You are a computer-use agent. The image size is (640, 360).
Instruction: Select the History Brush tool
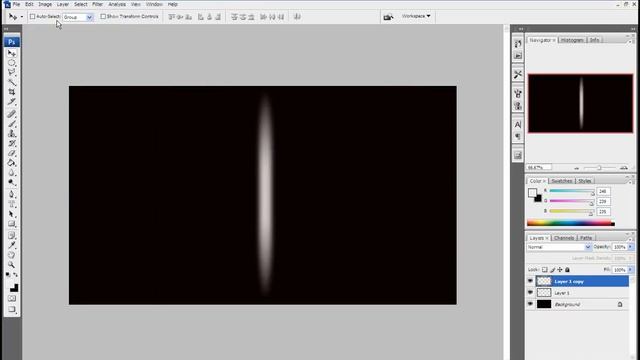point(11,143)
